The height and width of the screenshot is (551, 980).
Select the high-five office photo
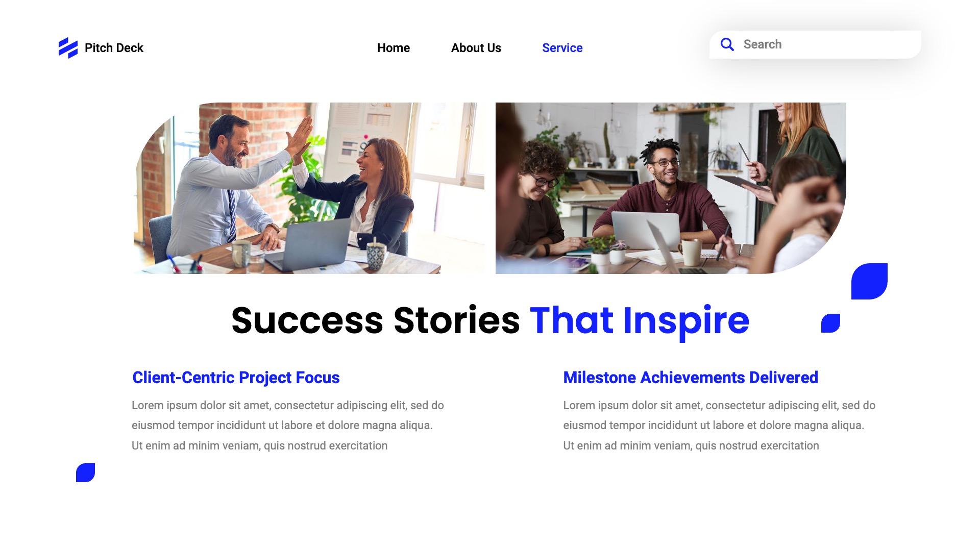click(309, 188)
